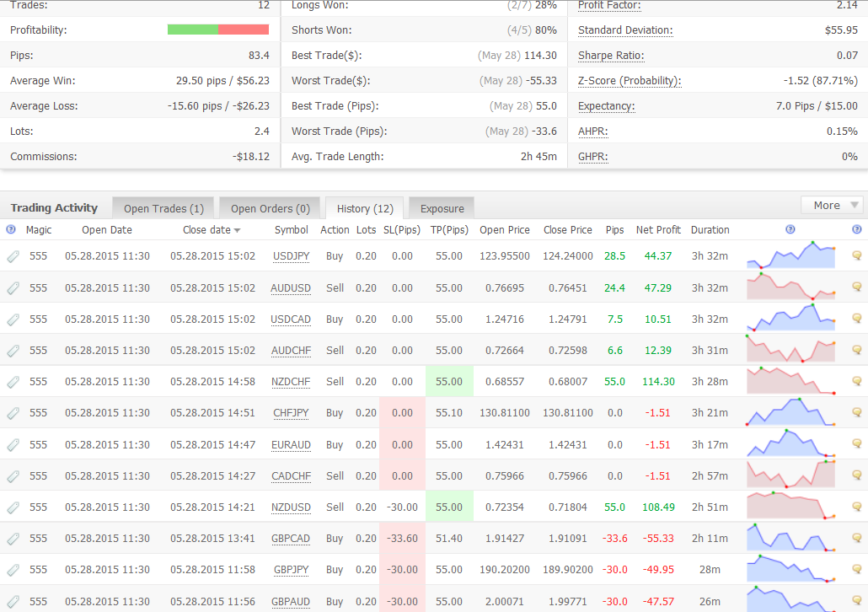Click the Action column header

[335, 230]
